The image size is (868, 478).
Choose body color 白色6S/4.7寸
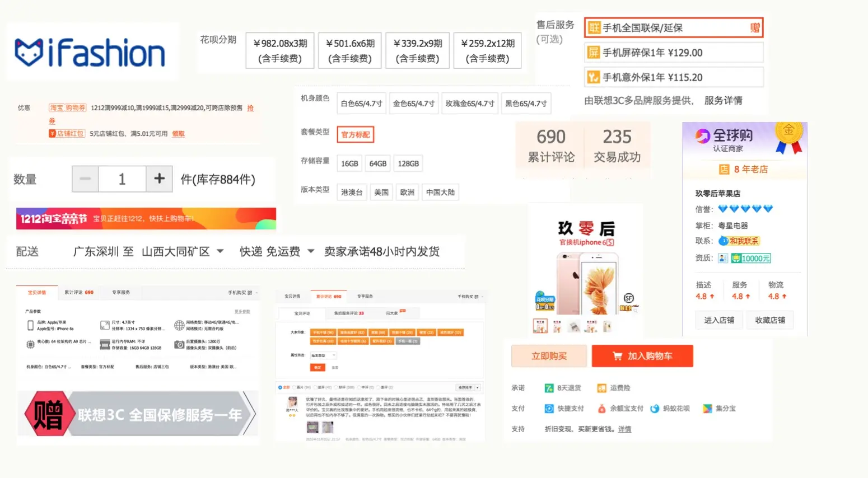[362, 104]
